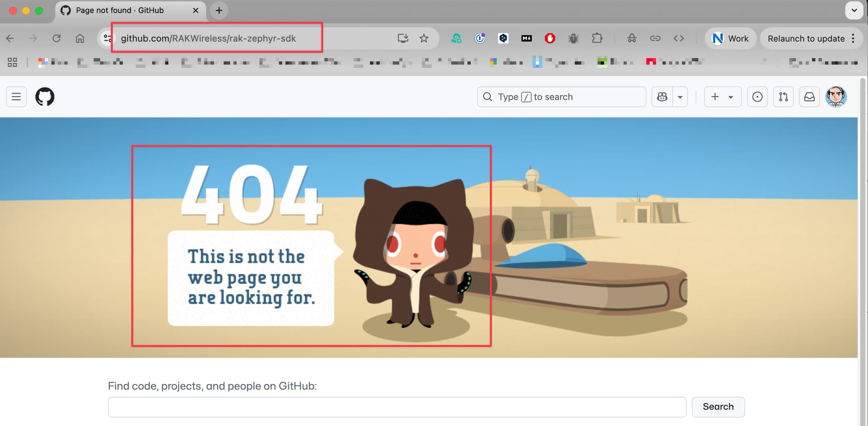Expand the Copilot dropdown arrow
This screenshot has height=426, width=868.
680,97
